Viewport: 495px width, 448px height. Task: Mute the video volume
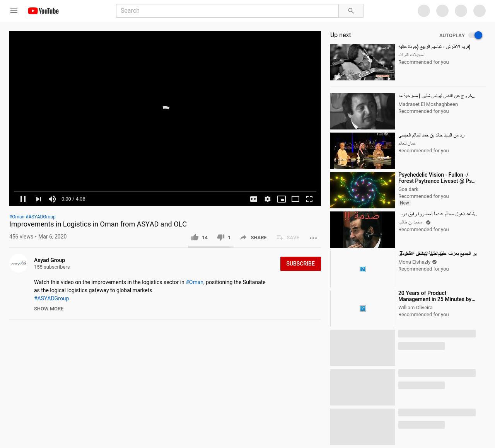click(52, 199)
